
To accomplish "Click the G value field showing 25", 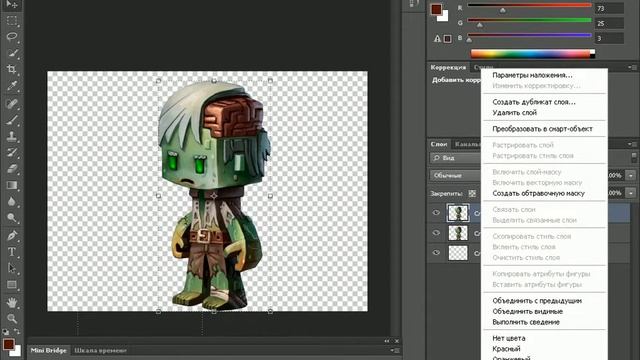I will (x=609, y=24).
